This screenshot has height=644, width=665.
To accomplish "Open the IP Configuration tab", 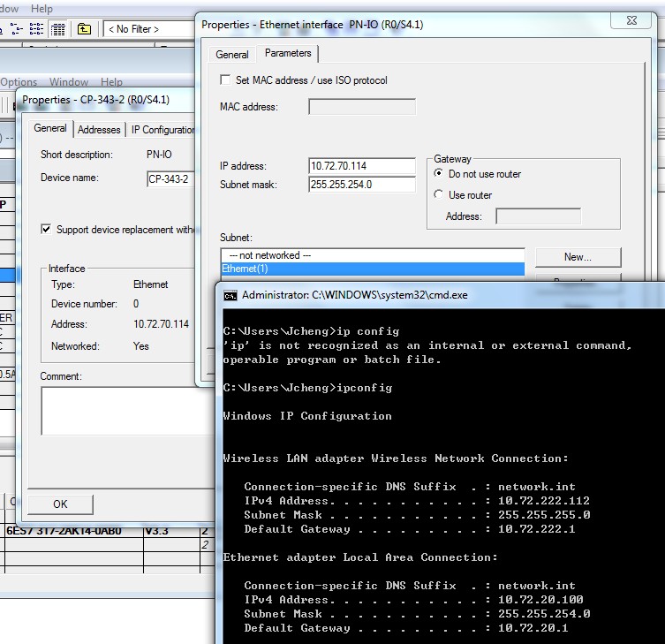I will [162, 130].
